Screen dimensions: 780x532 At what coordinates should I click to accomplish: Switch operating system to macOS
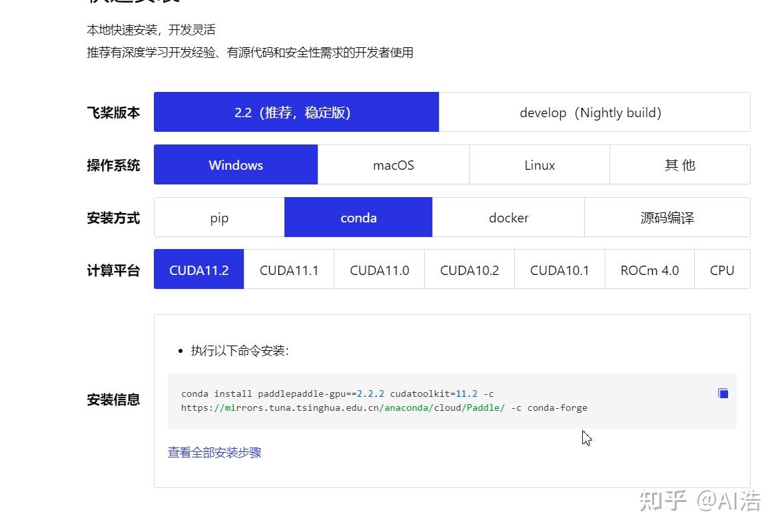pos(393,164)
